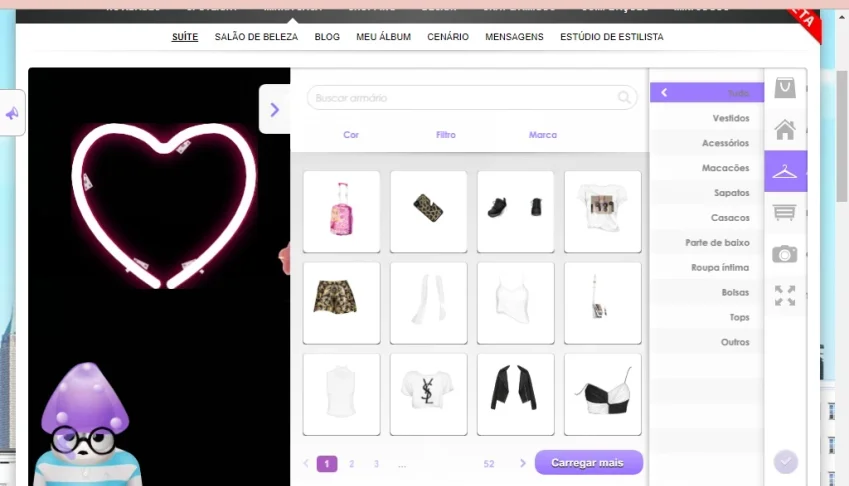This screenshot has height=486, width=849.
Task: Open the furniture shelf icon
Action: [x=785, y=212]
